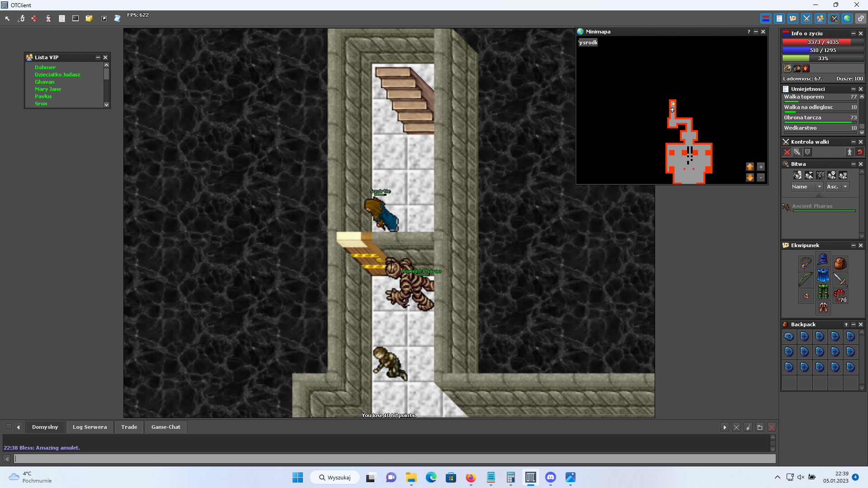Select defensive fight mode shield icon

pos(807,152)
